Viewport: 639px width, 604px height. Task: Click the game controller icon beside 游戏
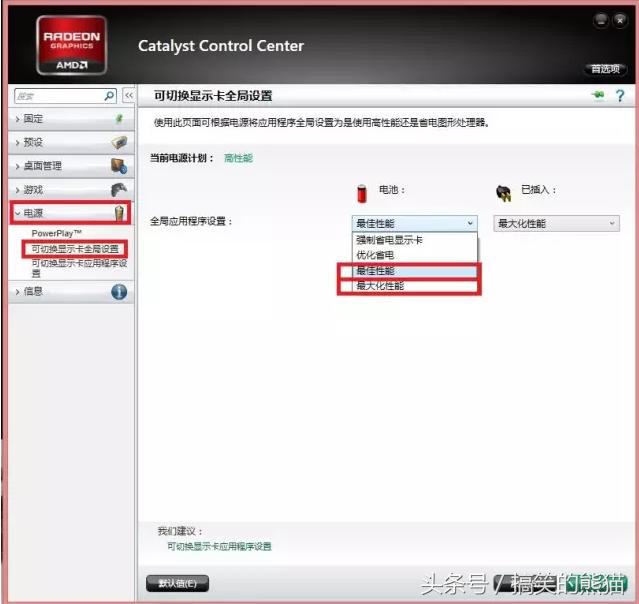click(119, 190)
